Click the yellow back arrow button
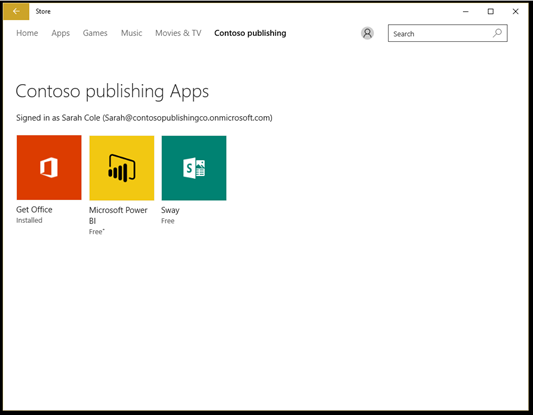 [x=16, y=12]
